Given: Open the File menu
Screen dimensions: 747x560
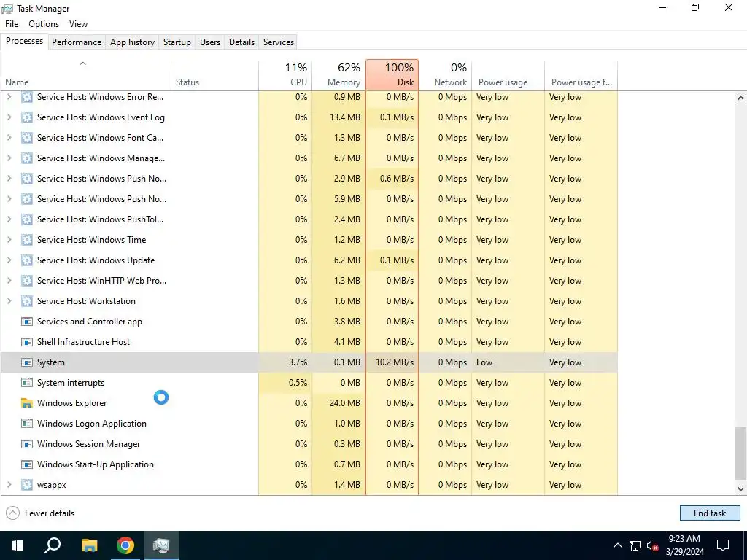Looking at the screenshot, I should 12,24.
